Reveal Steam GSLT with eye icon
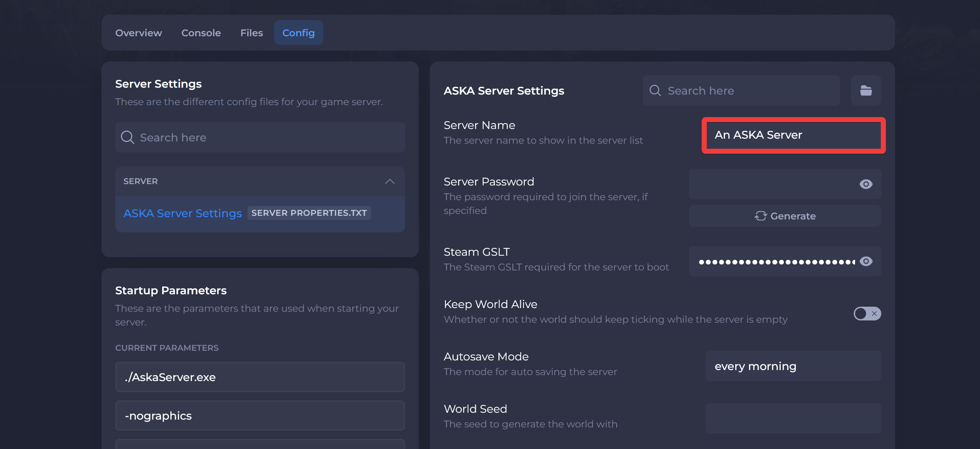 tap(866, 261)
